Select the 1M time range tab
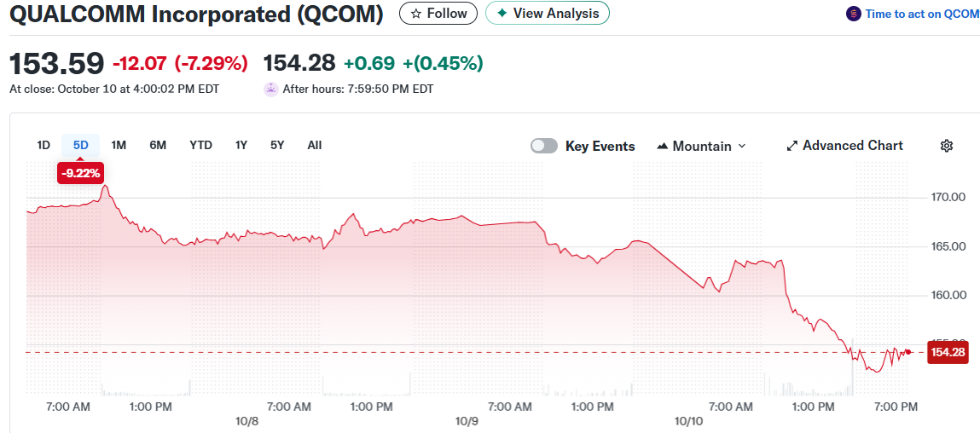Image resolution: width=980 pixels, height=433 pixels. (x=119, y=145)
